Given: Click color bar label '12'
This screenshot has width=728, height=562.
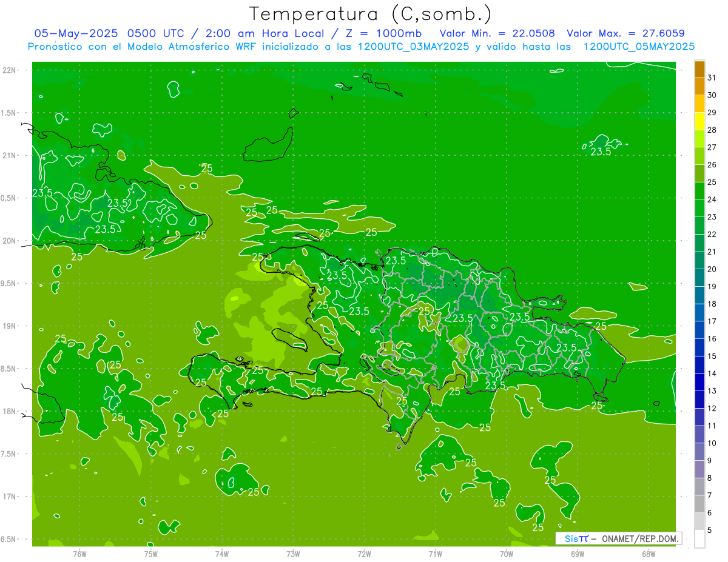Looking at the screenshot, I should (x=712, y=409).
